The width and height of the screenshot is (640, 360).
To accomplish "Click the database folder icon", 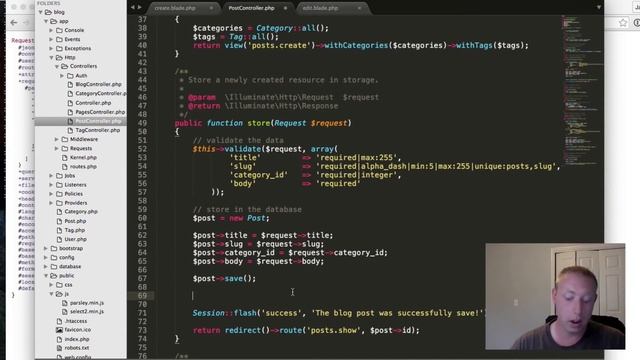I will coord(54,267).
